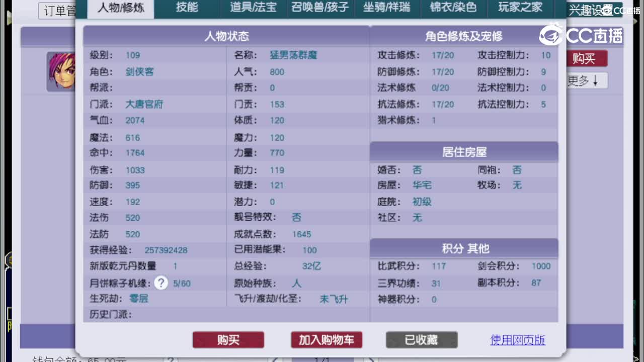Switch to the 召唤兽/孩子 tab
The height and width of the screenshot is (362, 644).
click(x=320, y=8)
